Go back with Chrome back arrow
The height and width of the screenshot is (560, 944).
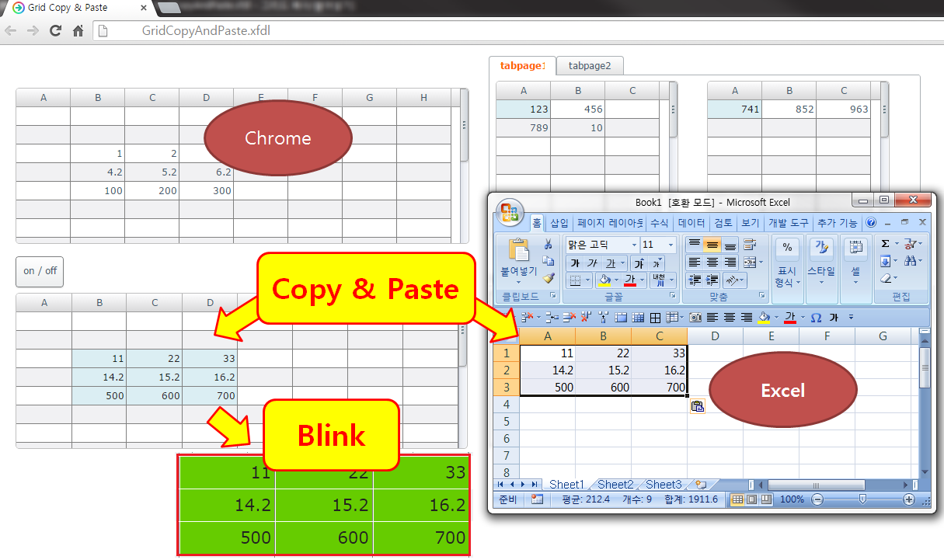(11, 31)
